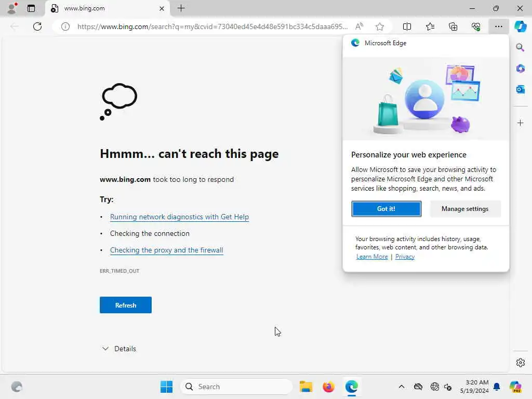Image resolution: width=532 pixels, height=399 pixels.
Task: Open the Copilot icon in toolbar
Action: pos(520,26)
